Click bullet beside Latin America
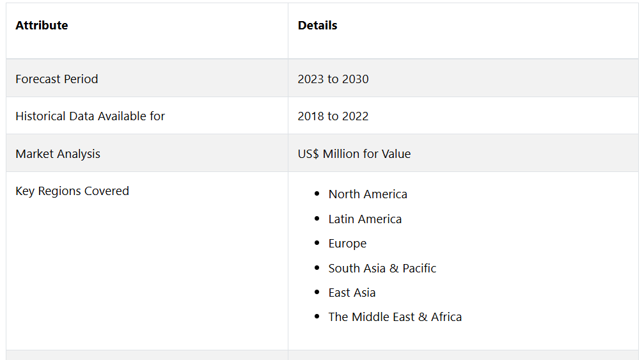The height and width of the screenshot is (360, 644). tap(317, 219)
